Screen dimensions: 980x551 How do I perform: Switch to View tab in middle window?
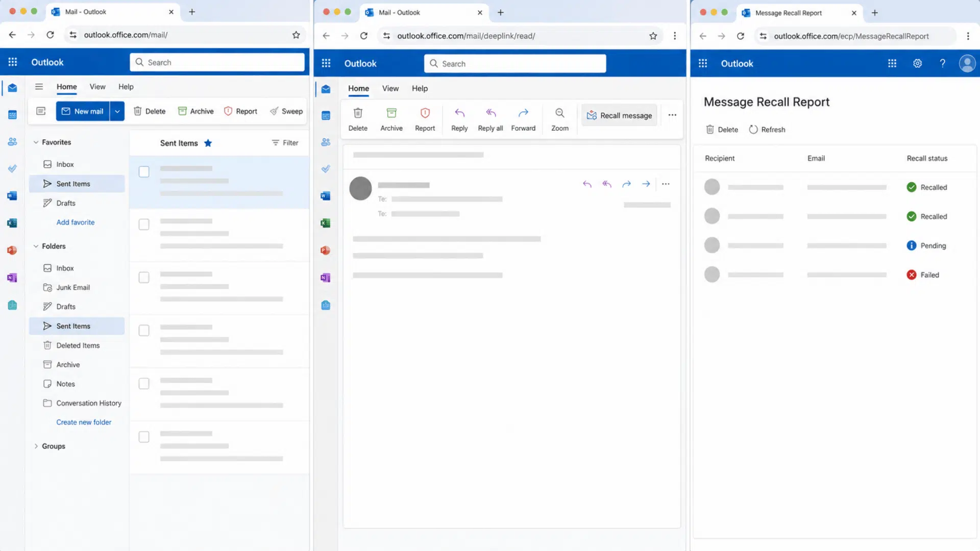coord(390,88)
